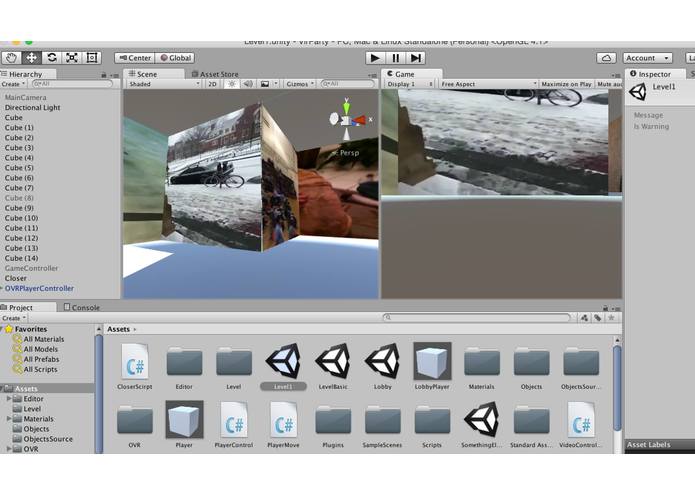Select SomethingEl... scene asset

pos(481,424)
